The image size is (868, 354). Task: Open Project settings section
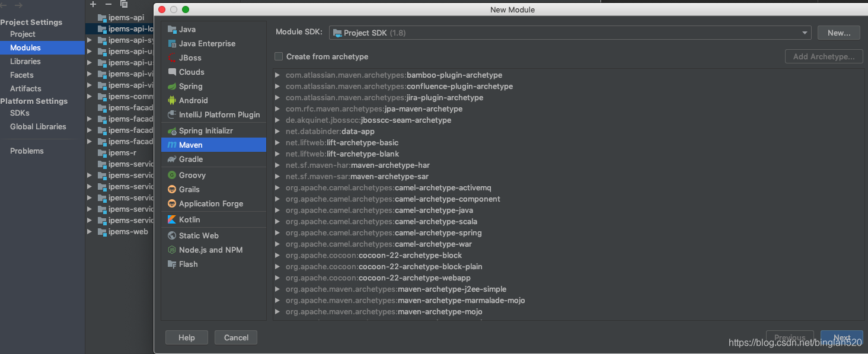tap(23, 34)
